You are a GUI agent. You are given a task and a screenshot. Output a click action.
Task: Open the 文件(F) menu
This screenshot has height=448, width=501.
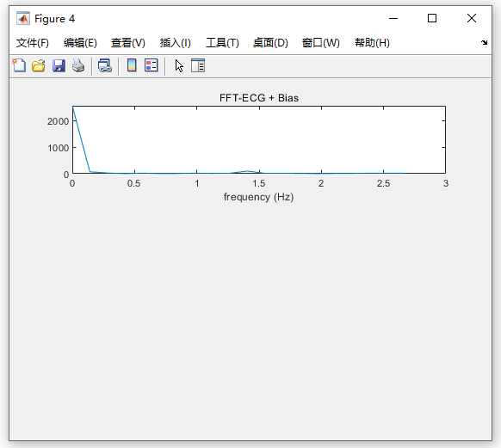pos(33,43)
